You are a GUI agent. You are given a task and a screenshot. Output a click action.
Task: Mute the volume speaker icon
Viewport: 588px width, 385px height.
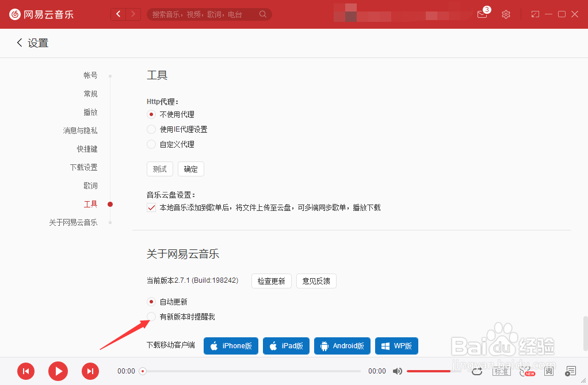(397, 371)
